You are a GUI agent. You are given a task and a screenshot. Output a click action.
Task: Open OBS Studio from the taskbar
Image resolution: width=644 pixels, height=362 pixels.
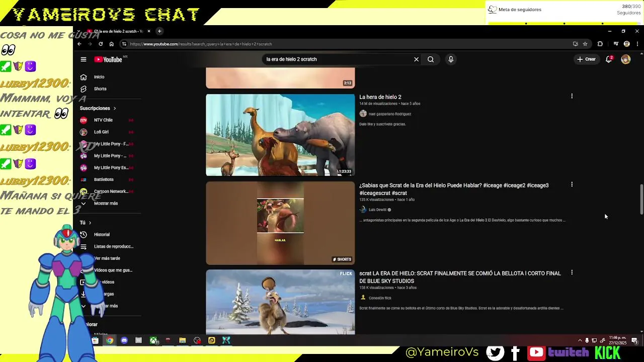coord(197,340)
